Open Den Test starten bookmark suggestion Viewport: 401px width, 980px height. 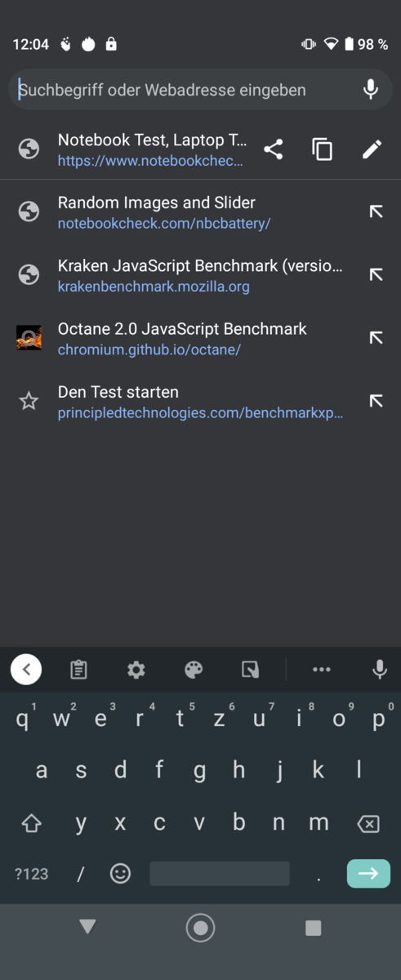[201, 402]
